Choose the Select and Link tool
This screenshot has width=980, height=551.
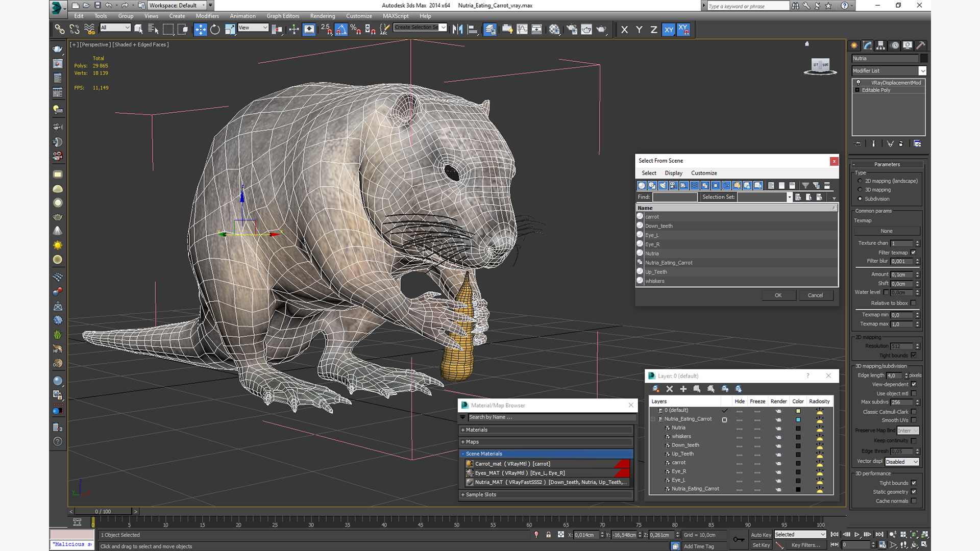point(60,30)
